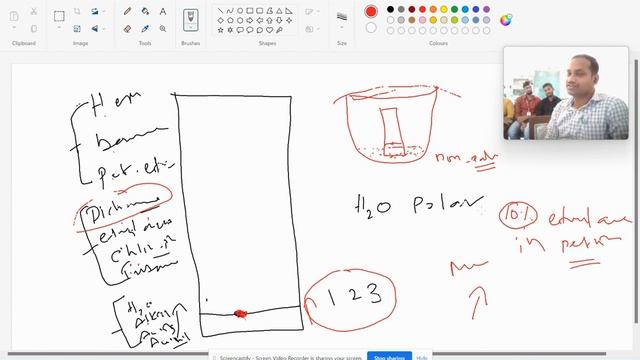This screenshot has width=640, height=360.
Task: Click the Resize and skew icon
Action: 77,29
